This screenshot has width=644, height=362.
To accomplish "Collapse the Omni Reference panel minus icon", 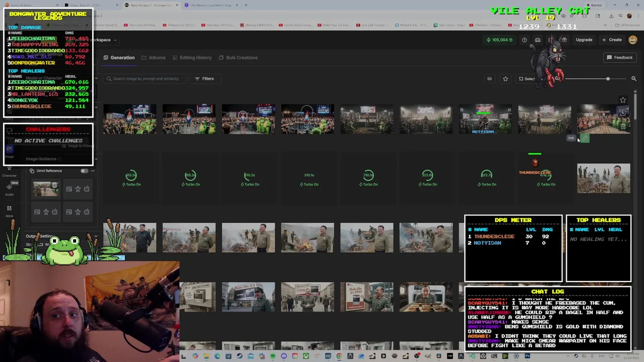I will tap(93, 171).
